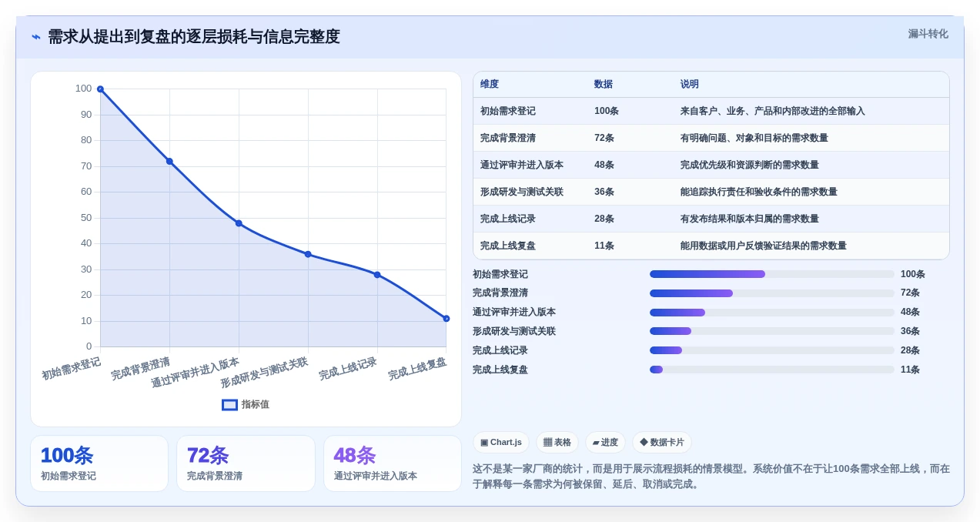Screen dimensions: 980x522
Task: Click the footnote paragraph starting 这不是某一家厂商的统计
Action: [711, 477]
